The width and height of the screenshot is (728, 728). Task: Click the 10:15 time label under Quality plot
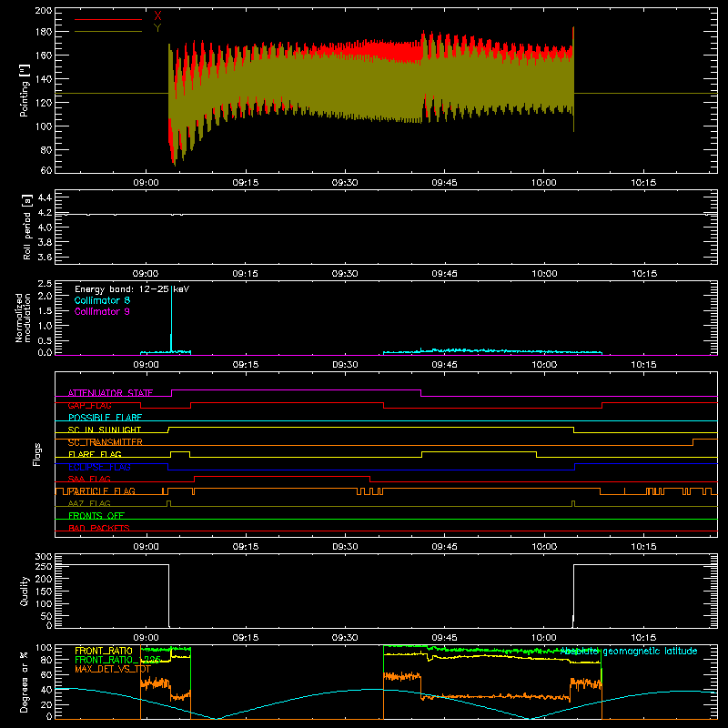pyautogui.click(x=643, y=638)
